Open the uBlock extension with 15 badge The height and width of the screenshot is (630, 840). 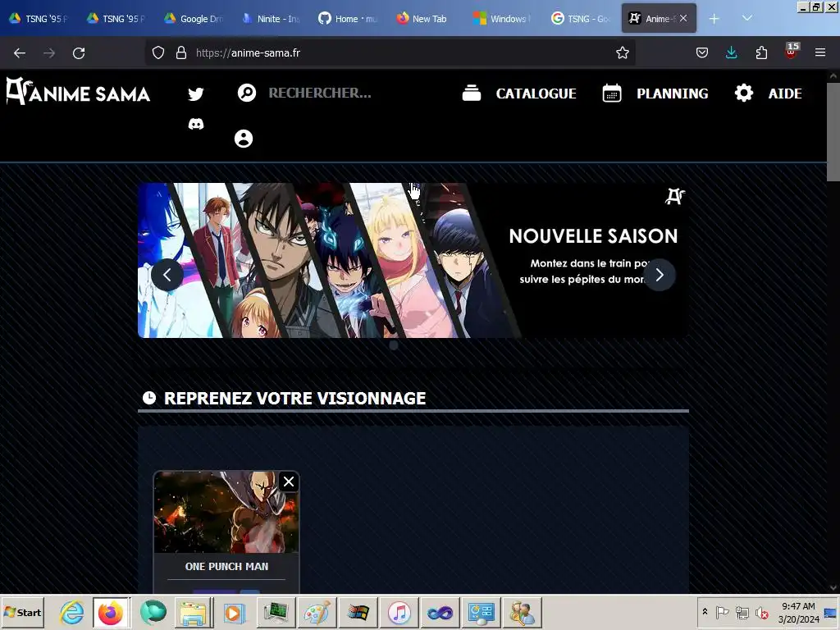(x=791, y=51)
